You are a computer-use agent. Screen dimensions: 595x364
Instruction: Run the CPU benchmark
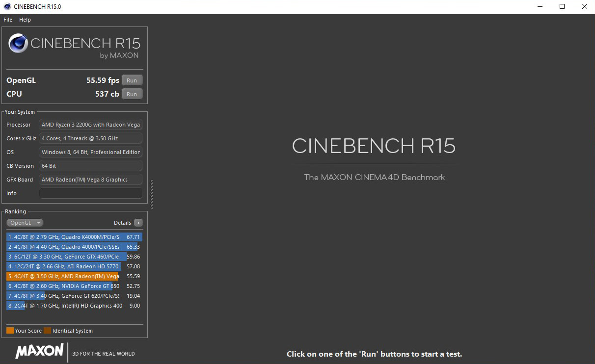click(x=132, y=94)
